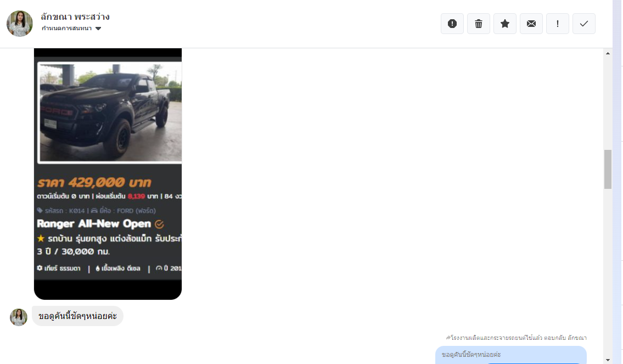Click the replied-to label above quoted message
The width and height of the screenshot is (623, 364).
[x=516, y=338]
